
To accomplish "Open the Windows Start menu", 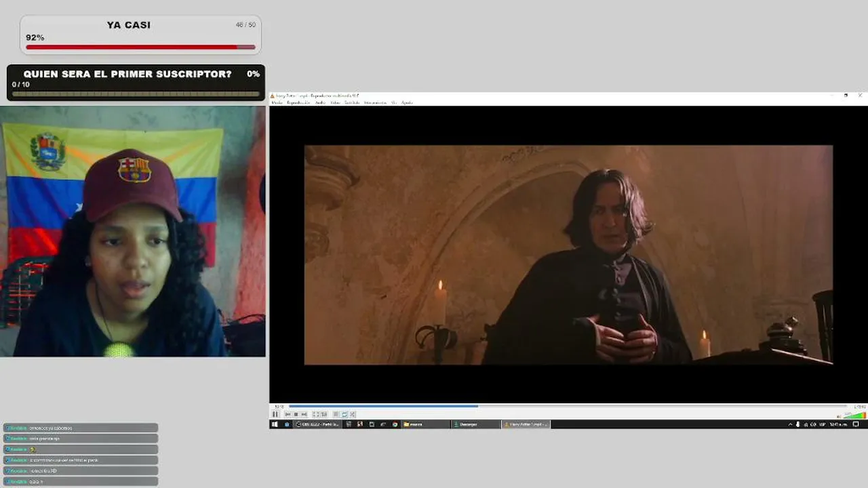I will coord(275,424).
